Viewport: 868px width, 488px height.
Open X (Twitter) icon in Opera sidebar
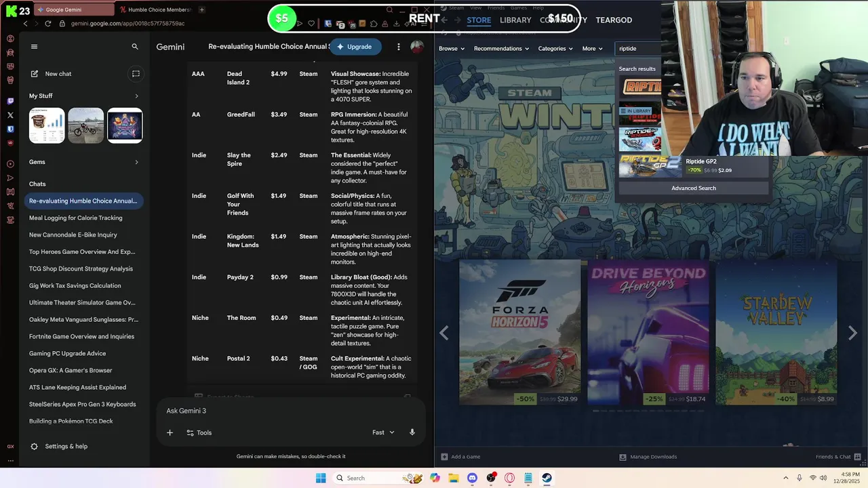[10, 115]
